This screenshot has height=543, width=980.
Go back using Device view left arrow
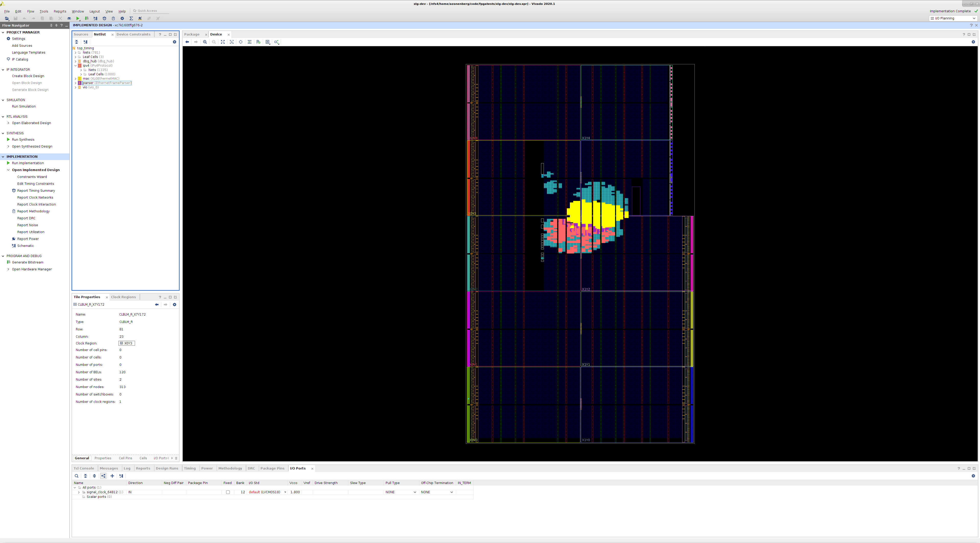point(187,42)
